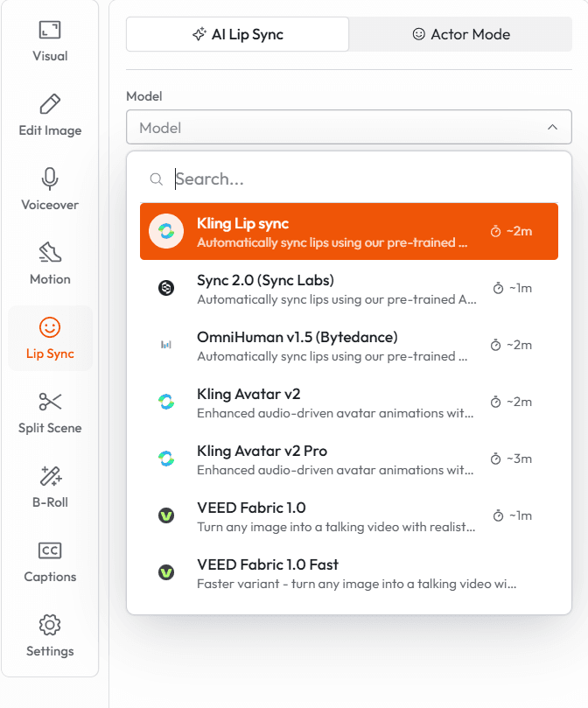The width and height of the screenshot is (588, 708).
Task: Click the OmniHuman Bytedance logo icon
Action: tap(166, 345)
